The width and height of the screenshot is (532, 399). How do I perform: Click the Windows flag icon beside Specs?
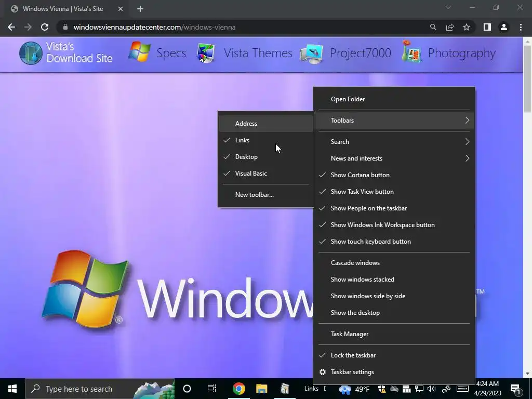(x=139, y=52)
